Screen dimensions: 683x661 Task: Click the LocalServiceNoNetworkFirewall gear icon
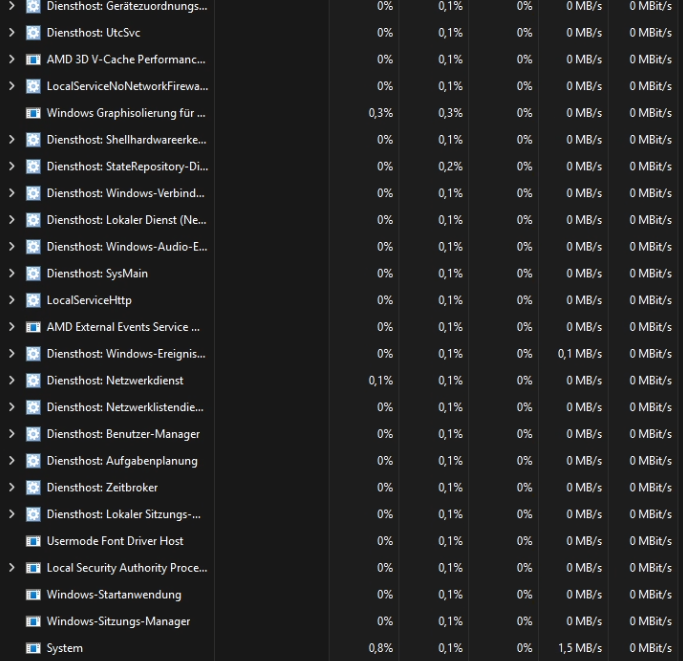[x=33, y=86]
